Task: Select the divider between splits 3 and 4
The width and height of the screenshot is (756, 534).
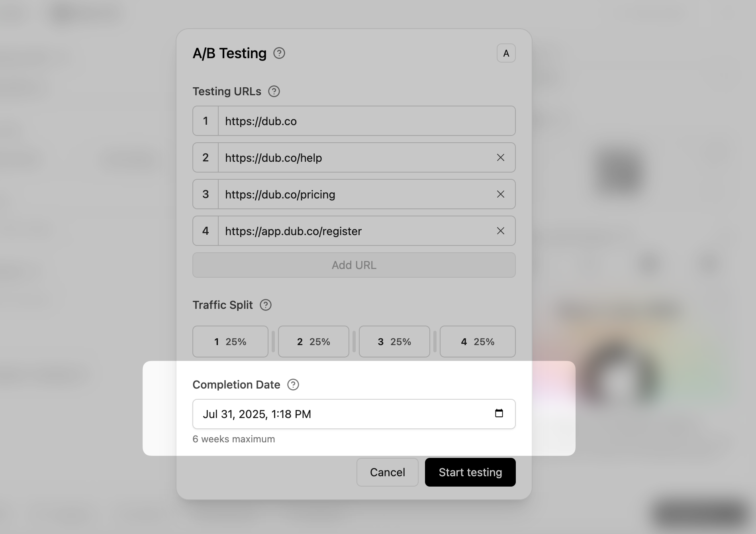Action: [x=435, y=342]
